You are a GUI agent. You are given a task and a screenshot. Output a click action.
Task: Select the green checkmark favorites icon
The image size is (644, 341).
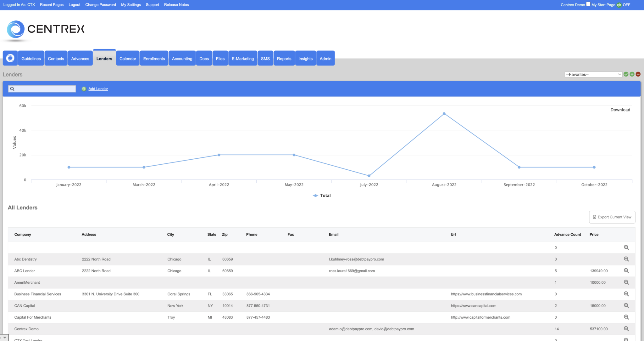click(x=626, y=74)
